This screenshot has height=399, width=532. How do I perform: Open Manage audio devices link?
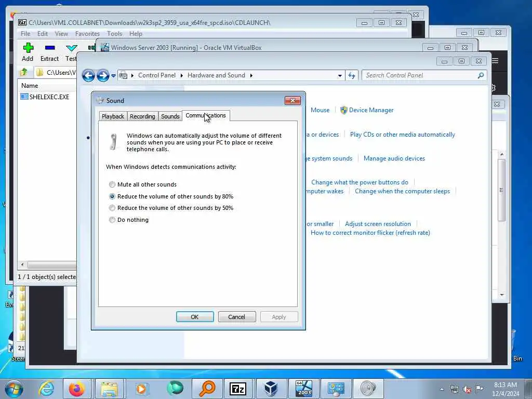[394, 158]
